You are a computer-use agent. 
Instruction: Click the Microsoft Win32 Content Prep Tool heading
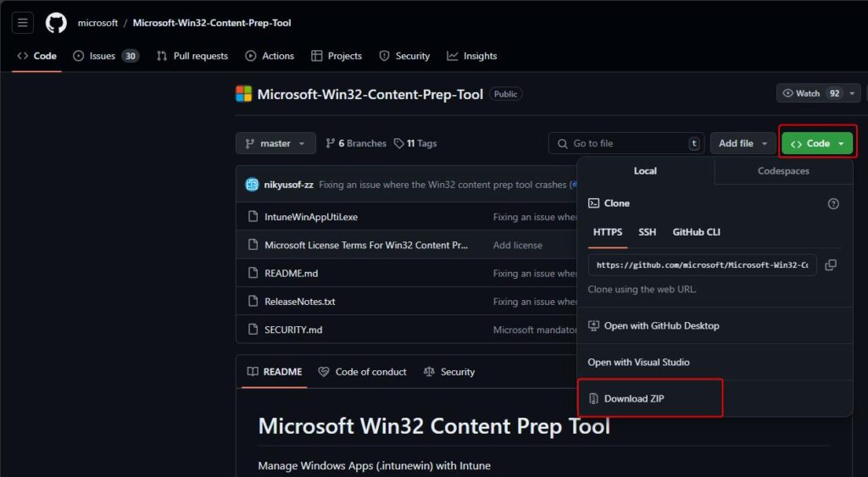pos(434,425)
